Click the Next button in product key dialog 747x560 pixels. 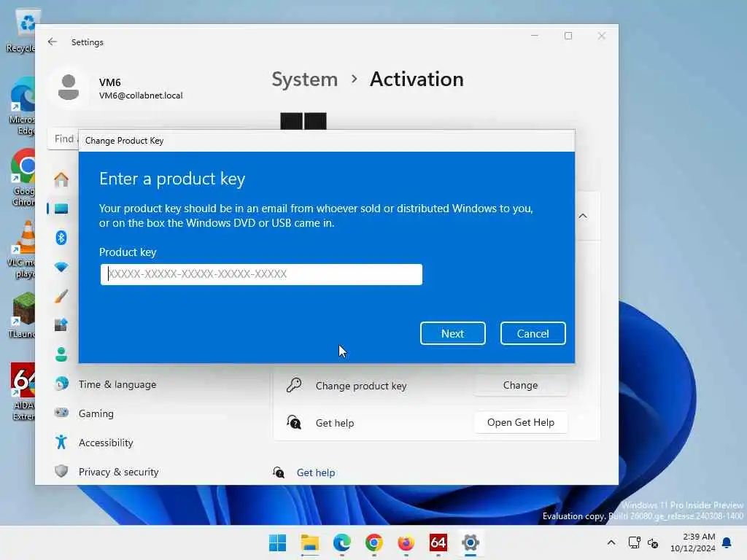(x=452, y=333)
